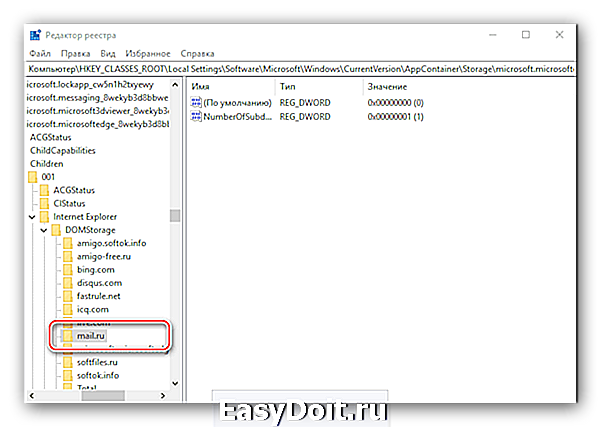Select the softok.info key

click(98, 375)
